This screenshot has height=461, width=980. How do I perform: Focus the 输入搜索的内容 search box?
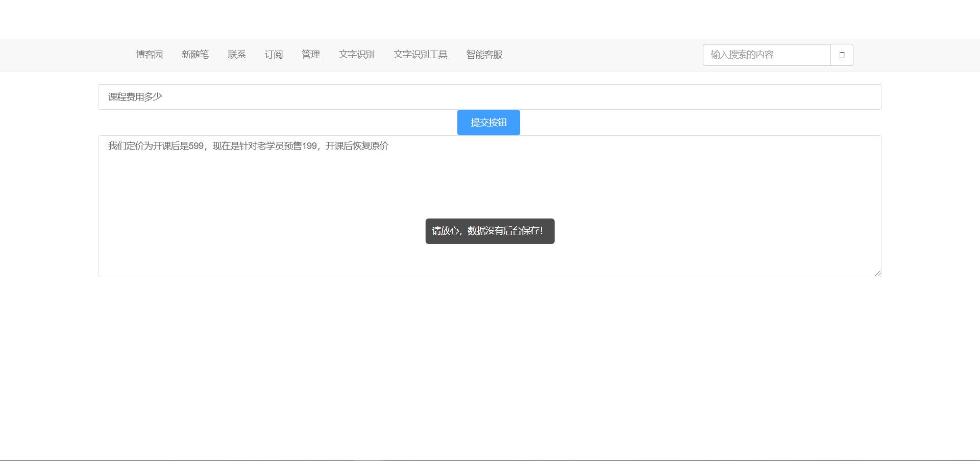click(766, 55)
